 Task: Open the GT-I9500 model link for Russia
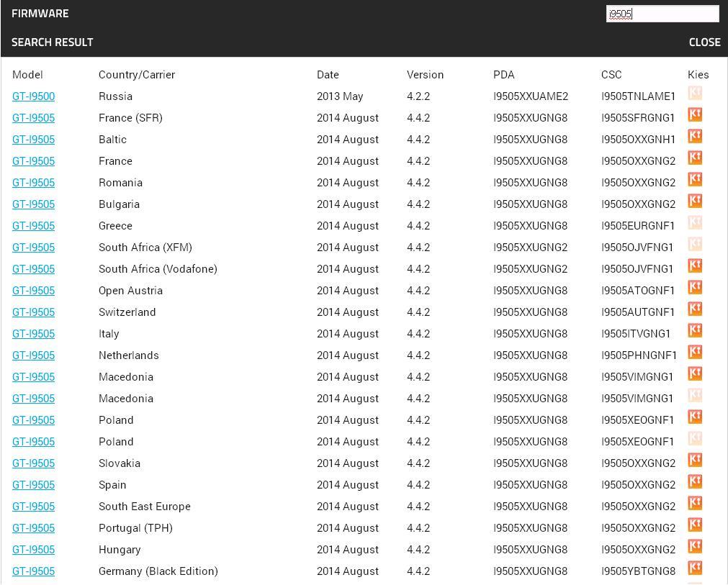tap(33, 96)
